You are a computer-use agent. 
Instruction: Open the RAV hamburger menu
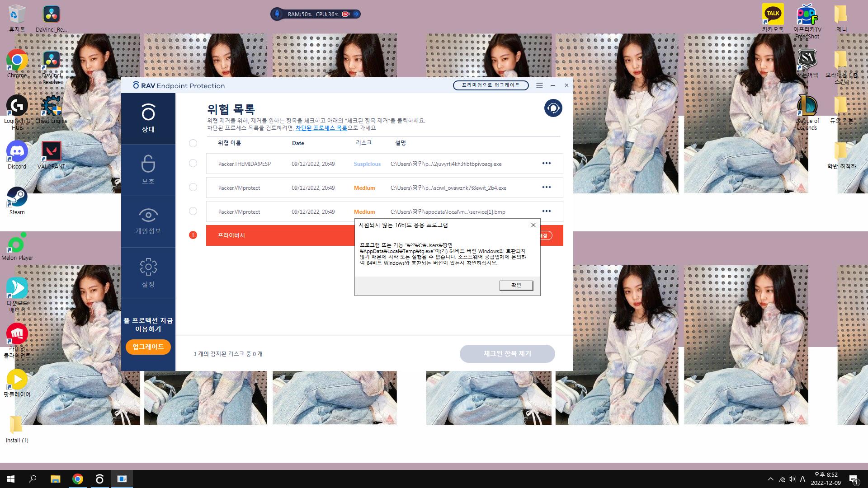click(539, 85)
